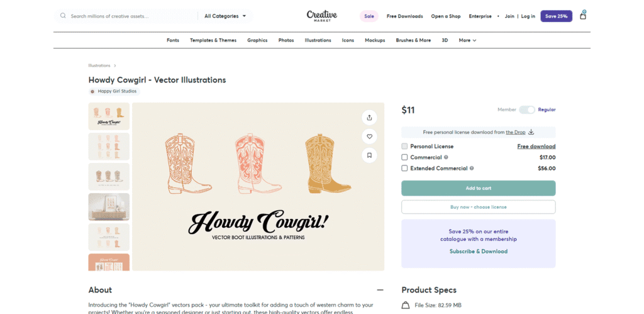Check the Extended Commercial license checkbox

click(x=404, y=169)
